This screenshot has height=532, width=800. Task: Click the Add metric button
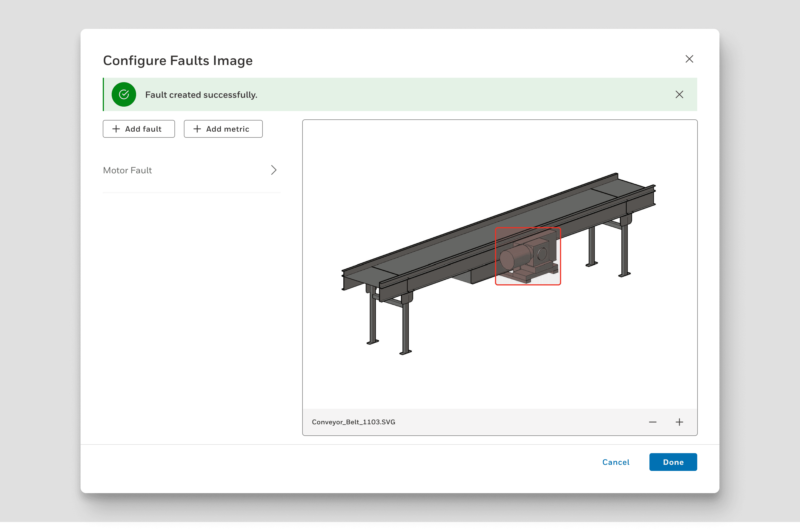pos(223,129)
